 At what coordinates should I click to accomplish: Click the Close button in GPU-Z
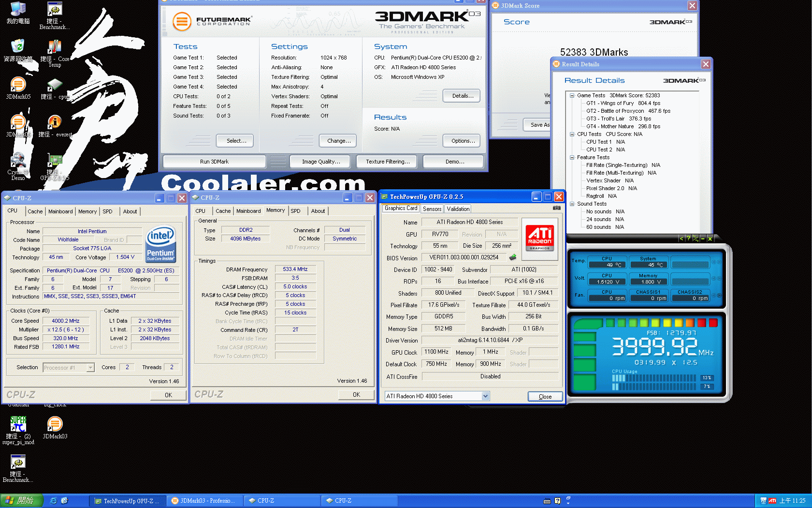(x=545, y=397)
